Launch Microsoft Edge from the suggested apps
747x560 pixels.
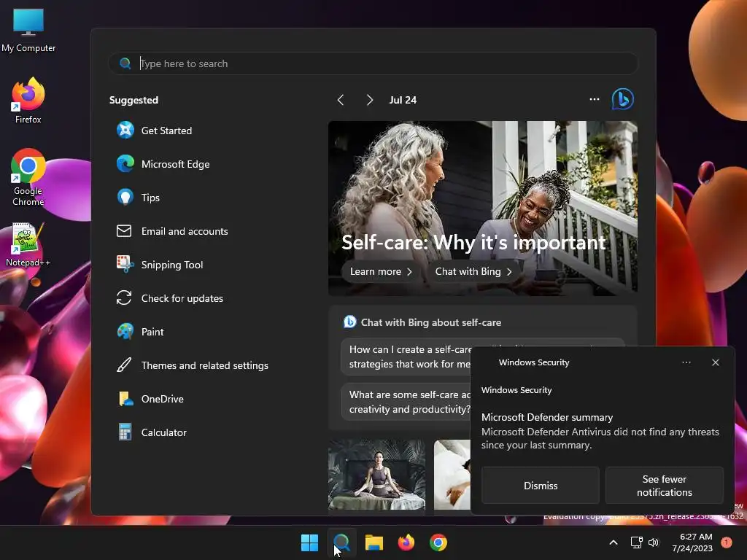point(163,164)
